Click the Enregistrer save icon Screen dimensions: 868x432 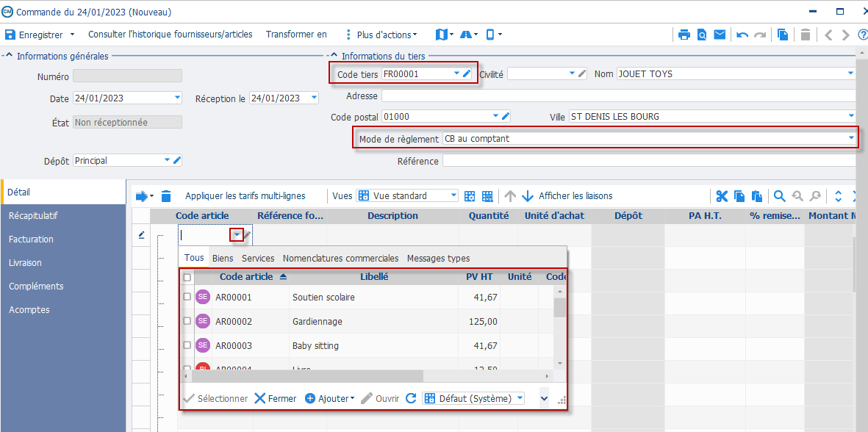(10, 35)
